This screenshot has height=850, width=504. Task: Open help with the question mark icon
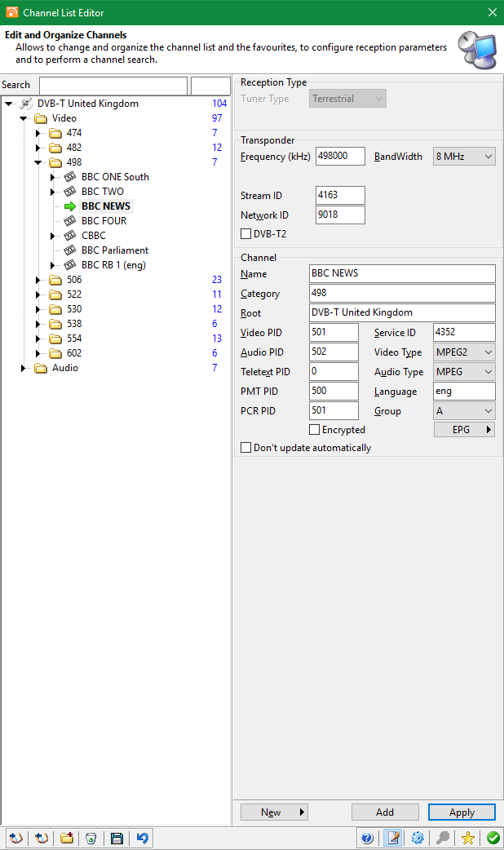coord(367,838)
